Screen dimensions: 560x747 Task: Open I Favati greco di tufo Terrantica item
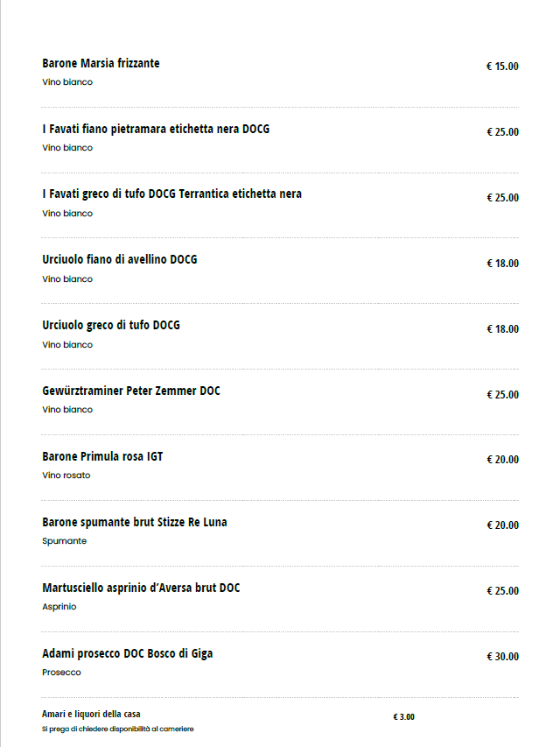click(x=171, y=194)
